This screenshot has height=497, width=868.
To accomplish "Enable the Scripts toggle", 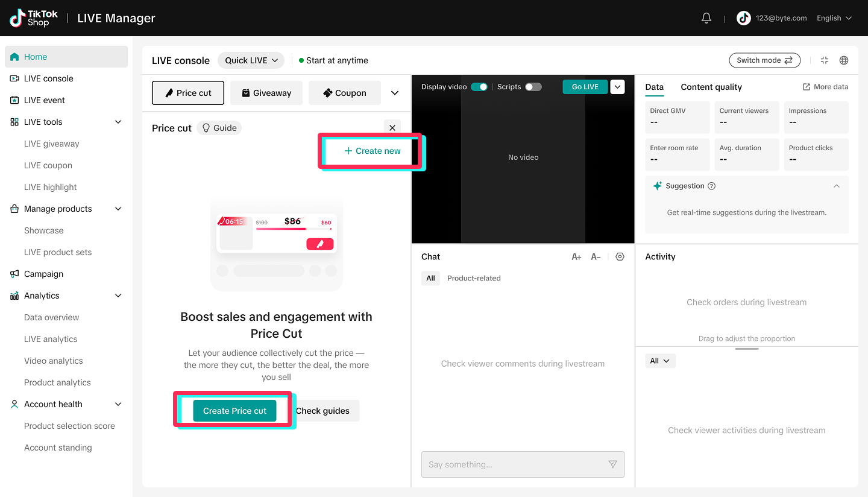I will tap(533, 87).
